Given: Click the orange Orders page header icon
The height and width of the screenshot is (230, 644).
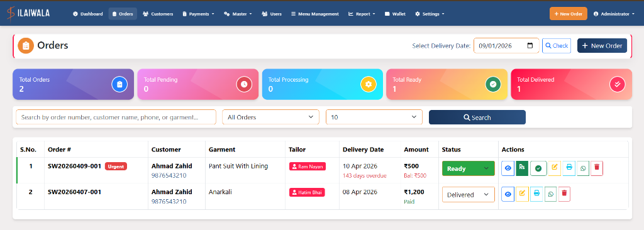Looking at the screenshot, I should click(x=26, y=46).
